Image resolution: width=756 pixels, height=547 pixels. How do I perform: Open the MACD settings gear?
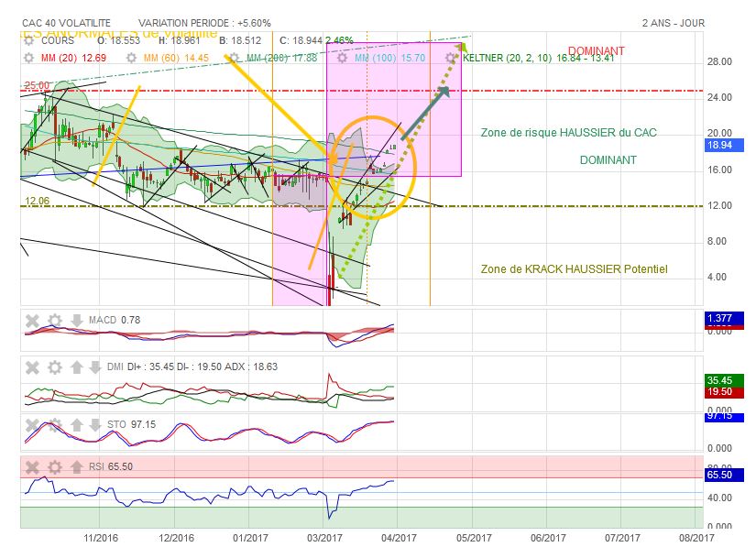click(x=55, y=321)
